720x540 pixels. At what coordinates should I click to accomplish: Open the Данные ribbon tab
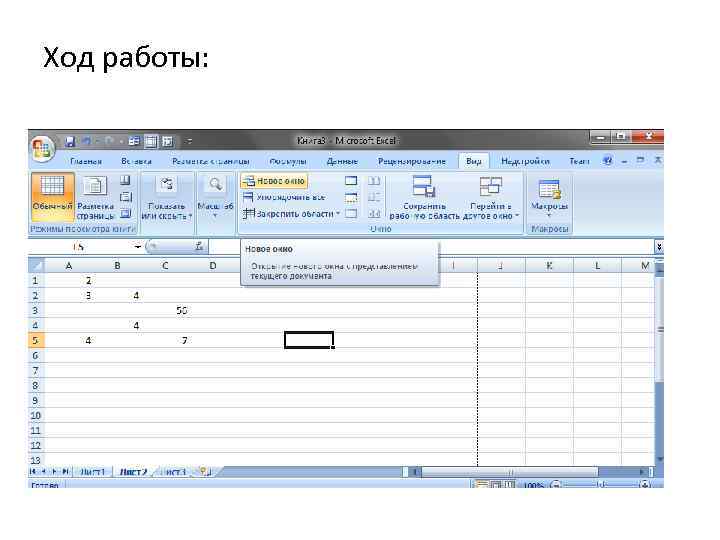click(342, 161)
